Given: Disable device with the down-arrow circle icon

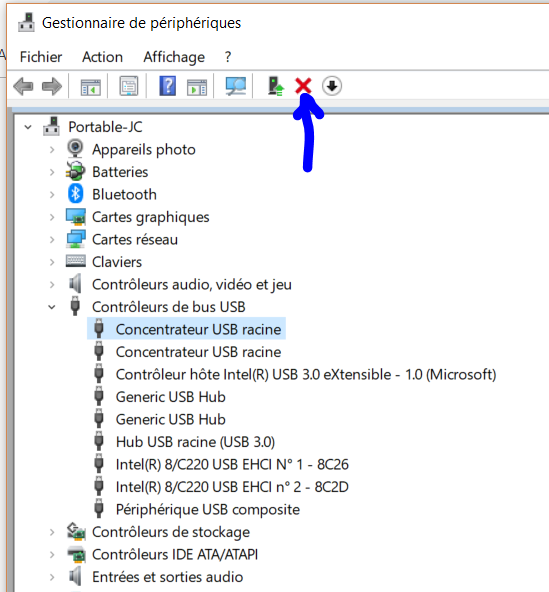Looking at the screenshot, I should point(332,86).
